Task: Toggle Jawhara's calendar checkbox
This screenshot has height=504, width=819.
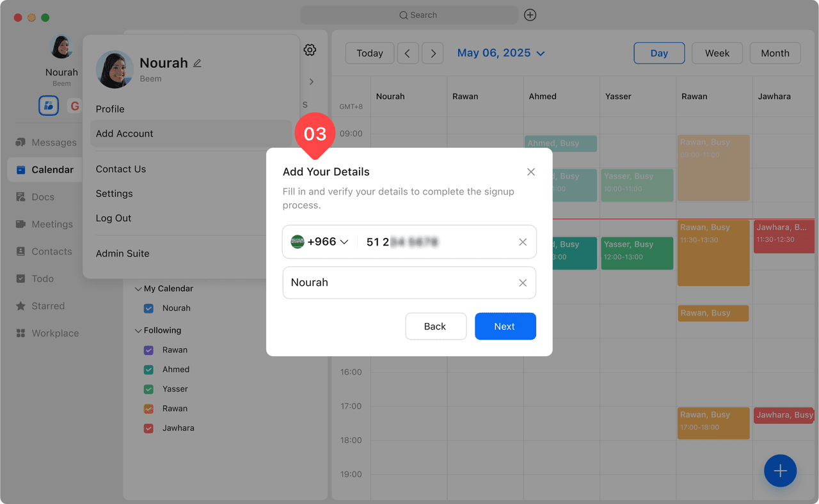Action: click(x=148, y=429)
